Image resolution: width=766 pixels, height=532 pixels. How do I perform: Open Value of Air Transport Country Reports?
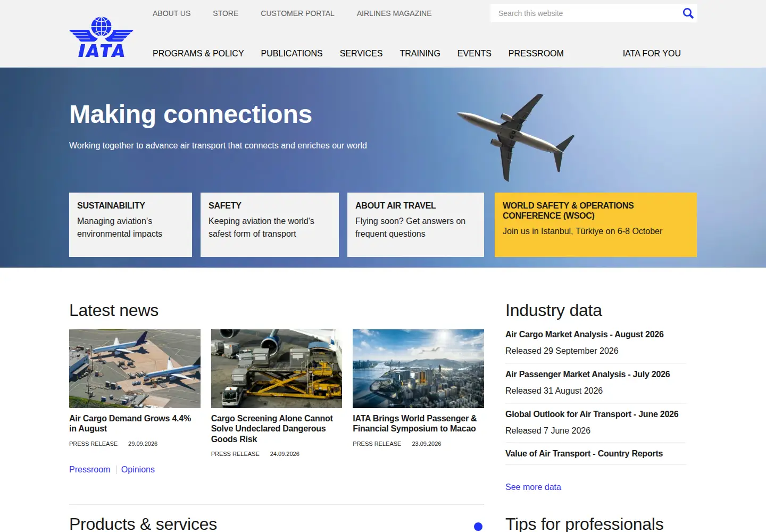point(584,453)
